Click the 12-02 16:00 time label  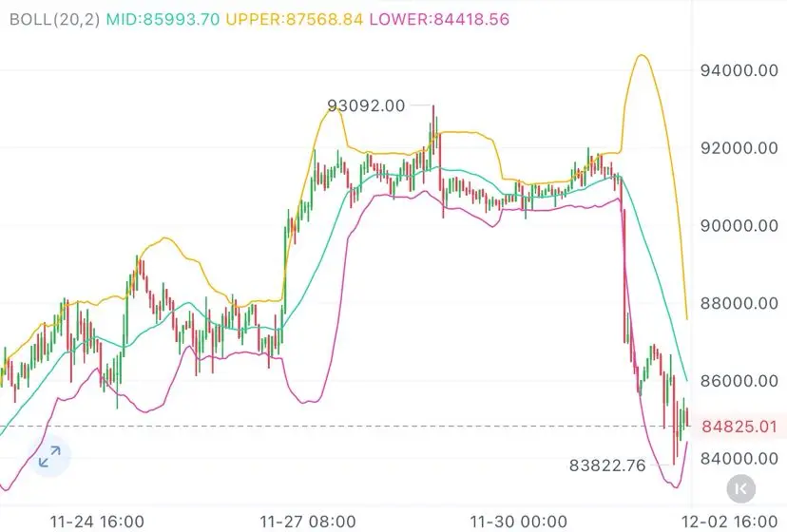pos(730,522)
